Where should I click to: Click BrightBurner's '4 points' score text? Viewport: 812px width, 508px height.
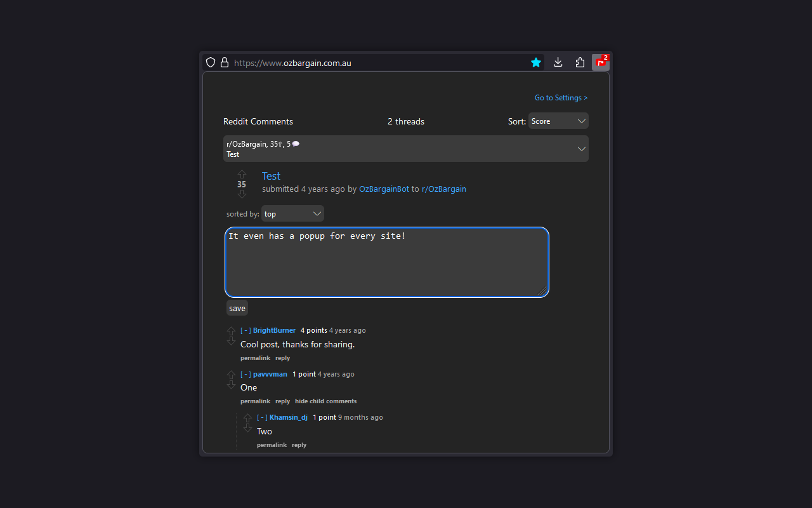click(x=314, y=330)
